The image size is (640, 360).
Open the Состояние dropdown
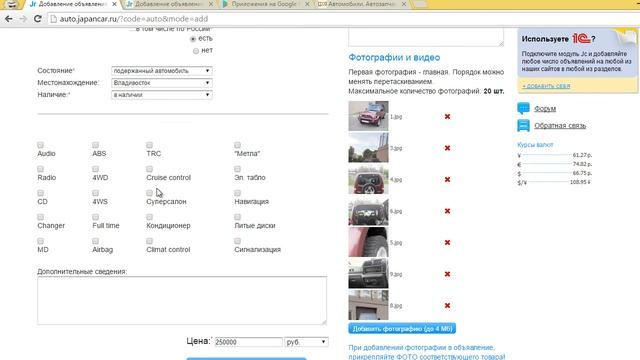click(162, 71)
